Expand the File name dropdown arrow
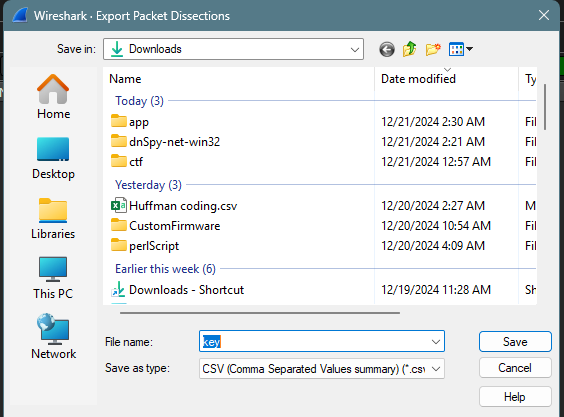 [x=436, y=341]
